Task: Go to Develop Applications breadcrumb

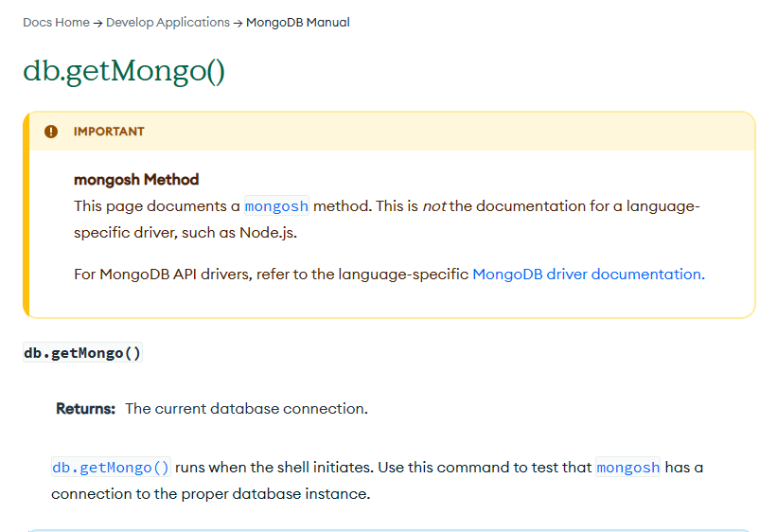Action: point(168,22)
